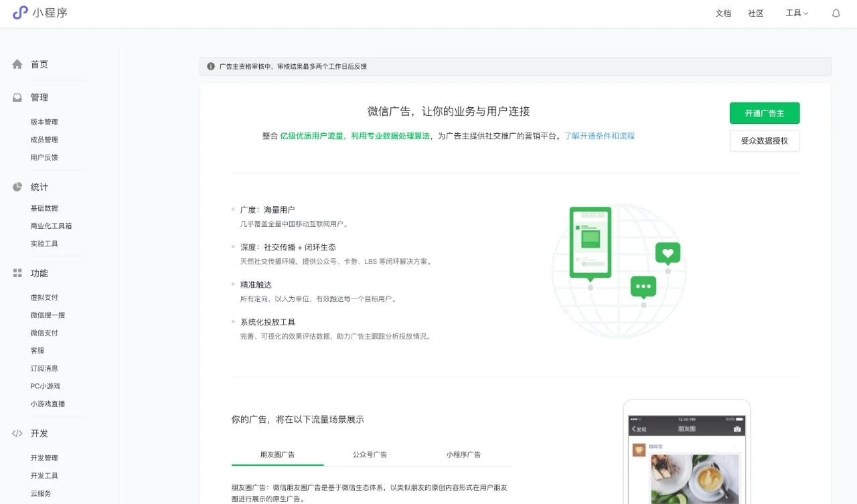This screenshot has width=857, height=504.
Task: Switch to the 朋友圈广告 tab
Action: (x=277, y=454)
